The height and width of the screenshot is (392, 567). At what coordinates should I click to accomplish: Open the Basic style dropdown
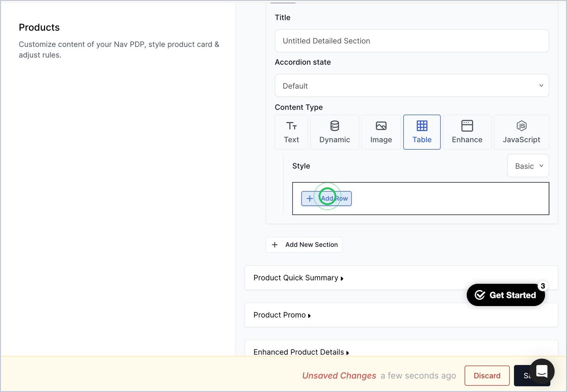[528, 166]
